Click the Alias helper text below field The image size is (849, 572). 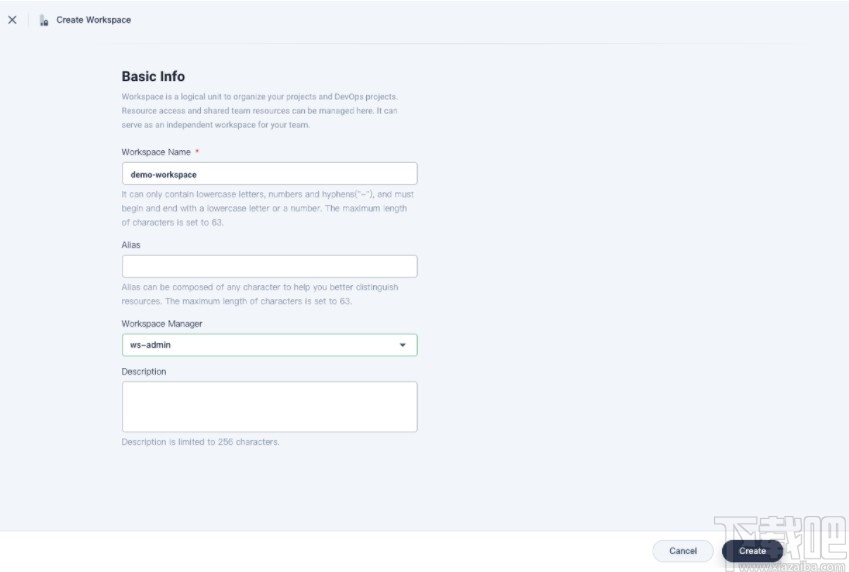260,294
